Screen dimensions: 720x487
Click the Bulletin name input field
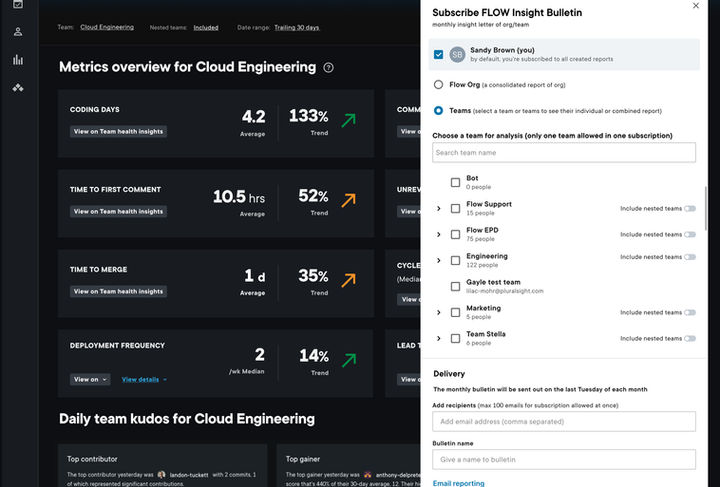coord(564,459)
